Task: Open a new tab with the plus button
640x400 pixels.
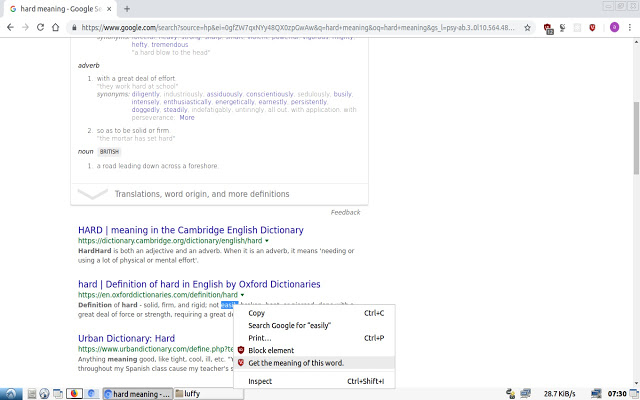Action: 127,9
